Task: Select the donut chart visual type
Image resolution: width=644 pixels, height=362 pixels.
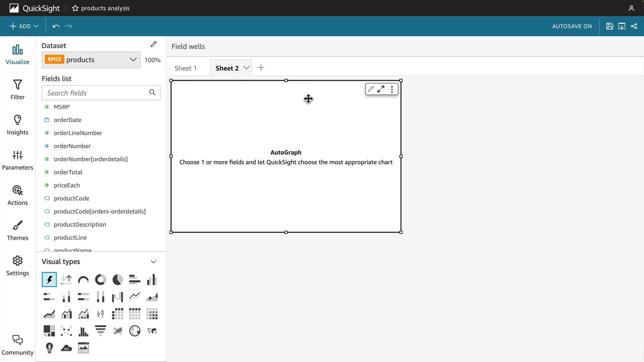Action: (100, 280)
